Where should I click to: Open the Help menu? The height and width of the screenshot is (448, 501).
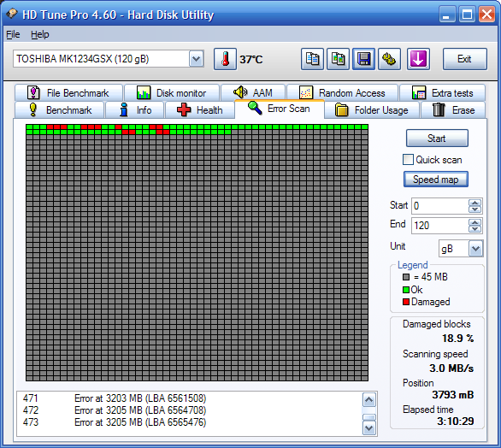point(40,34)
